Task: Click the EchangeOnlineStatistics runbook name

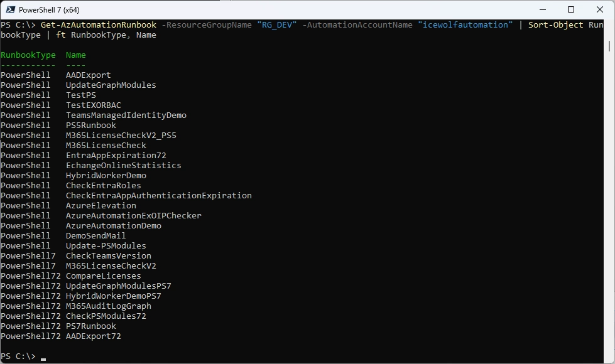Action: (124, 166)
